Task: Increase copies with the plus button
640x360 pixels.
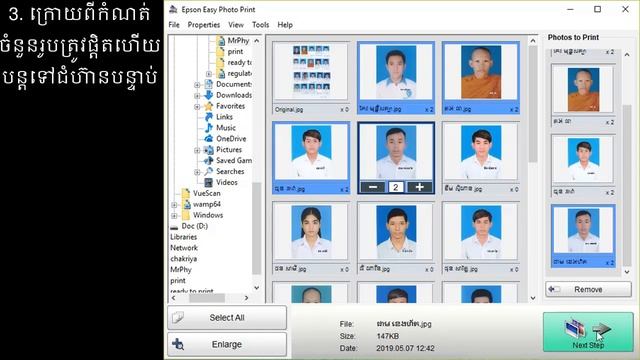Action: [419, 187]
